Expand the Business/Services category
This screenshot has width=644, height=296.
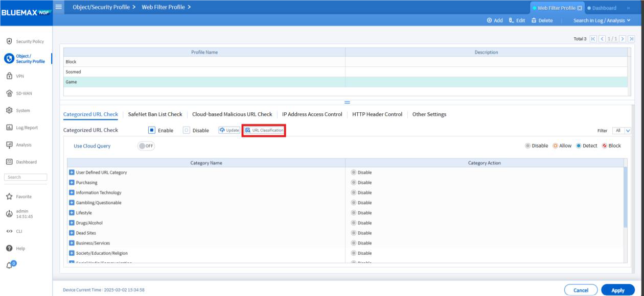(72, 243)
